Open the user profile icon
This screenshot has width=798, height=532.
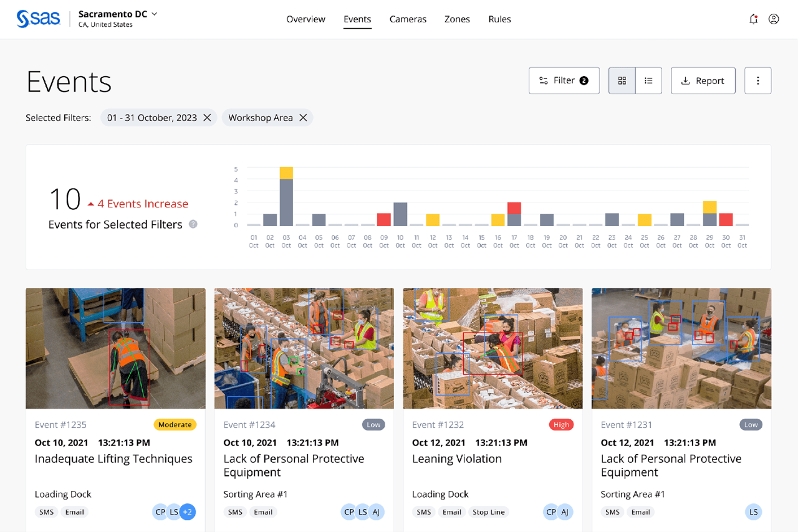(x=774, y=19)
